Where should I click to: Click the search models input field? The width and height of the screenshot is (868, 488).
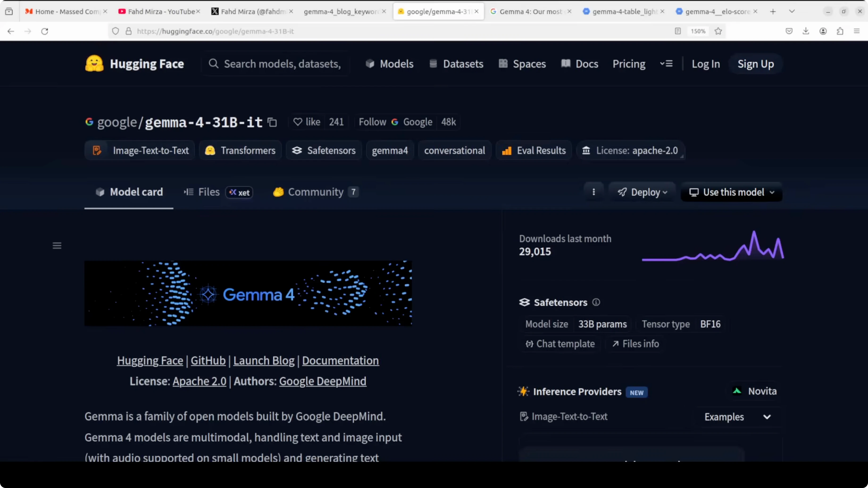(282, 64)
